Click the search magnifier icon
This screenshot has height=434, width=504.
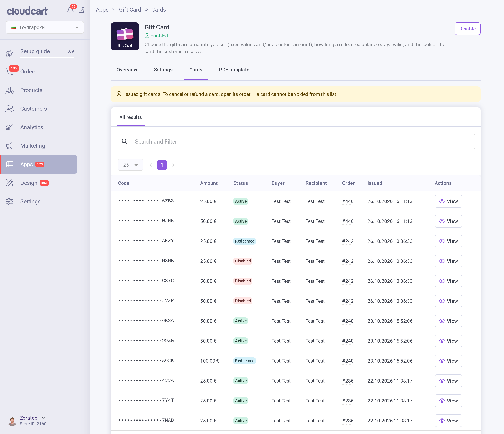tap(125, 141)
